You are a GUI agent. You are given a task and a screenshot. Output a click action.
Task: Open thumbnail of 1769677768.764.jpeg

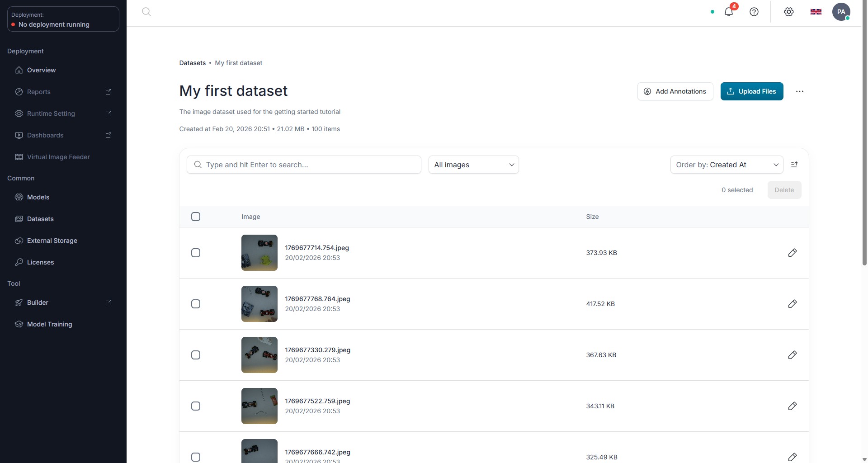coord(259,304)
